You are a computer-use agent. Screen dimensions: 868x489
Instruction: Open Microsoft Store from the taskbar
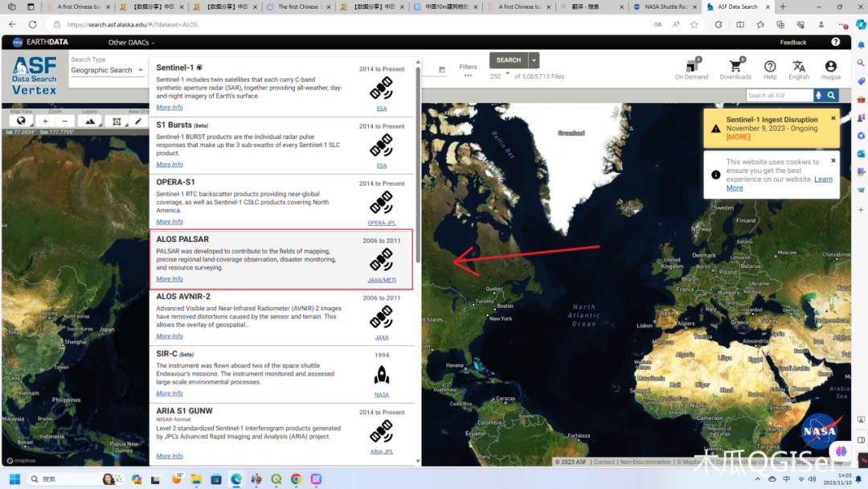click(x=216, y=479)
